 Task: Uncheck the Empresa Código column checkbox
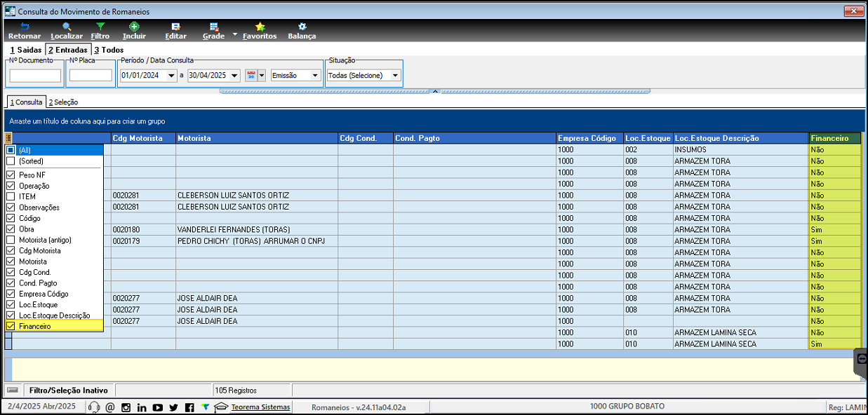(11, 294)
